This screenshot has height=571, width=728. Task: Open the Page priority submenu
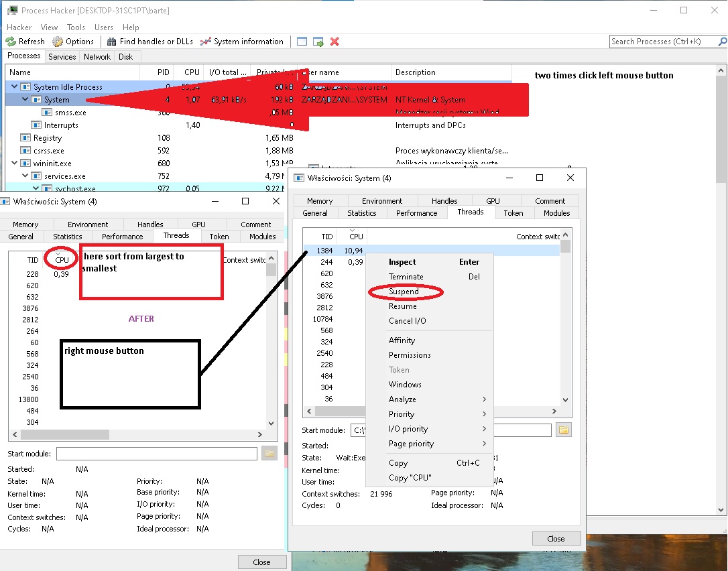[x=430, y=444]
